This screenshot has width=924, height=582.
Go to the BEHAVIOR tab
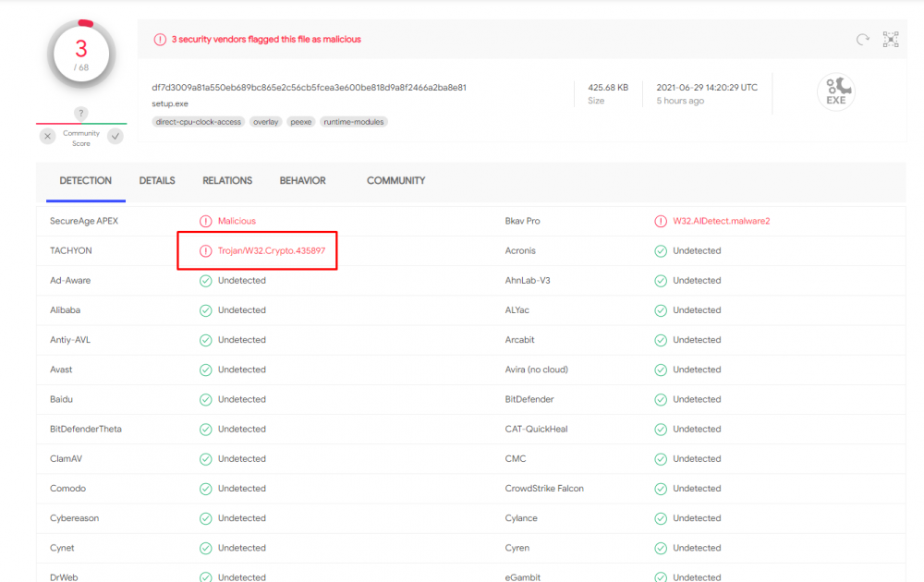click(x=302, y=181)
